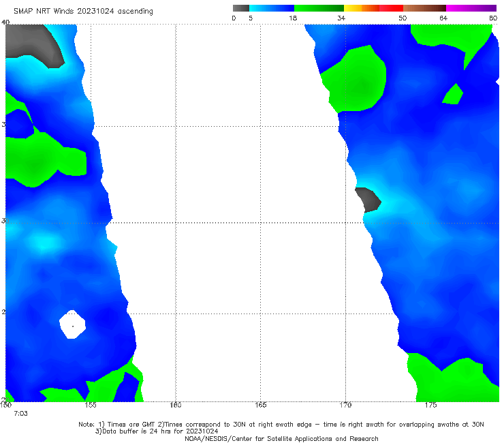Click the brown segment of the color scale
Image resolution: width=504 pixels, height=443 pixels.
coord(424,8)
